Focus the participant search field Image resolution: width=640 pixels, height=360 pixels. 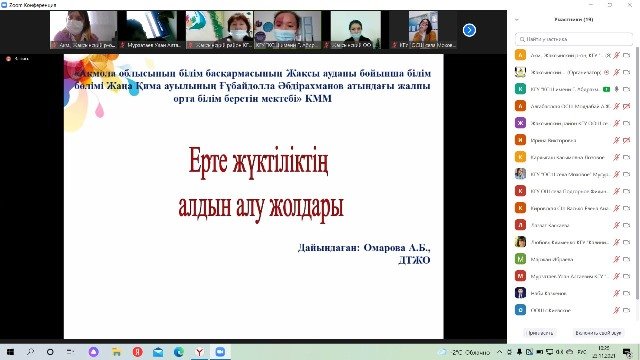[x=573, y=39]
